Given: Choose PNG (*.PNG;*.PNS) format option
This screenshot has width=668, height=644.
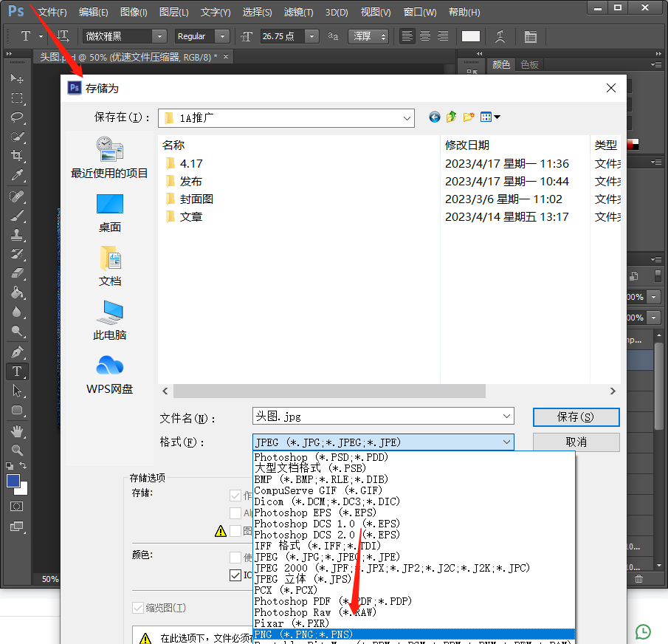Looking at the screenshot, I should pos(413,634).
